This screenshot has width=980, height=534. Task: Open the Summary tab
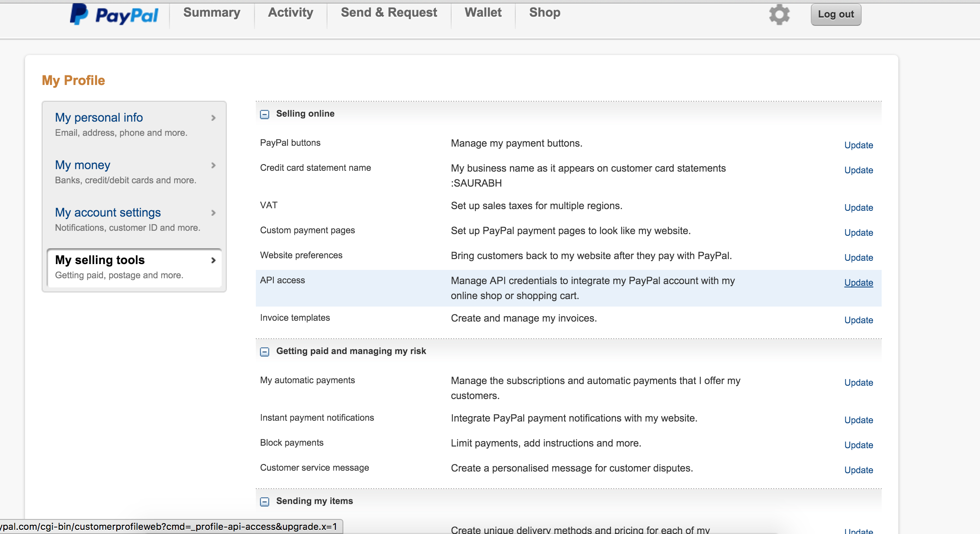click(x=212, y=13)
